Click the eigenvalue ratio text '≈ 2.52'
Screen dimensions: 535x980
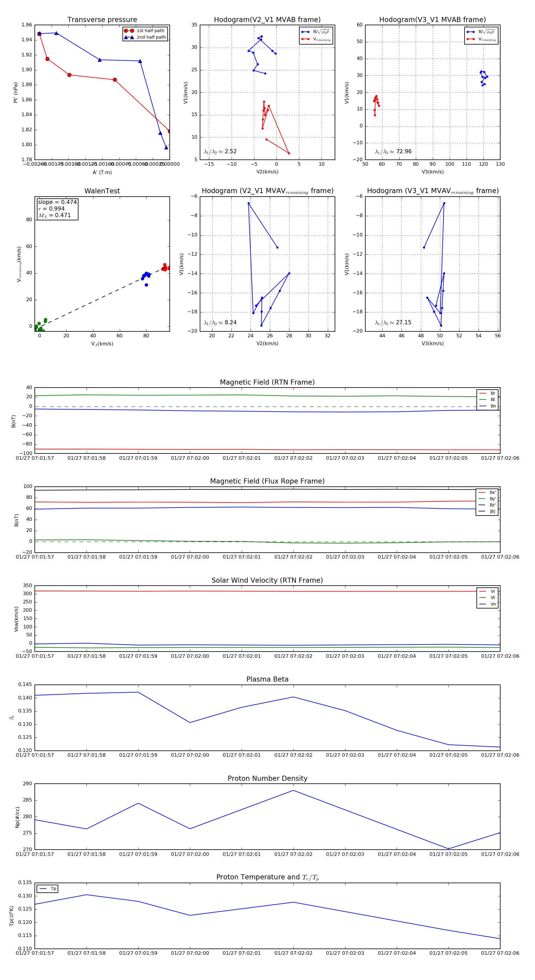pos(220,151)
